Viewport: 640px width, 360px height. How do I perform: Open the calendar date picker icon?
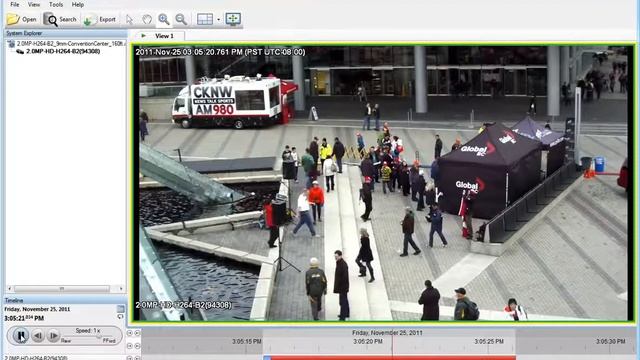click(120, 309)
